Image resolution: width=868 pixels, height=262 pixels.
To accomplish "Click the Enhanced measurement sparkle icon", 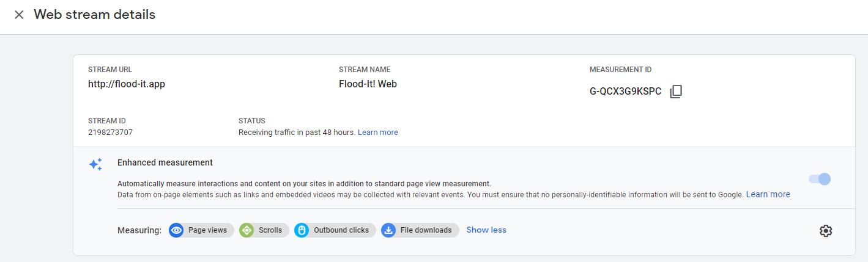I will (95, 164).
